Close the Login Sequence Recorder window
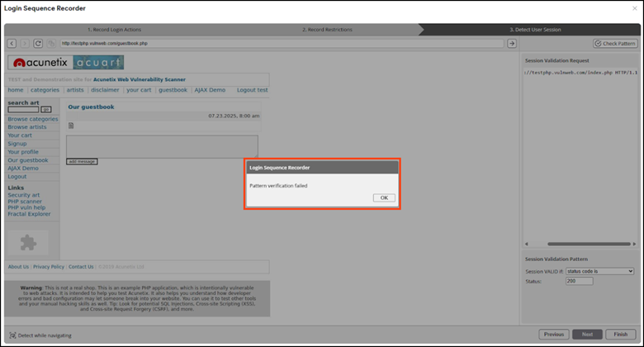Screen dimensions: 644x347 pyautogui.click(x=634, y=8)
